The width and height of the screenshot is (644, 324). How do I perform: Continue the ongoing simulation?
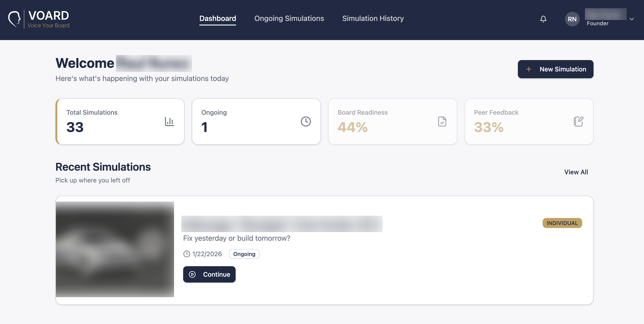[209, 274]
